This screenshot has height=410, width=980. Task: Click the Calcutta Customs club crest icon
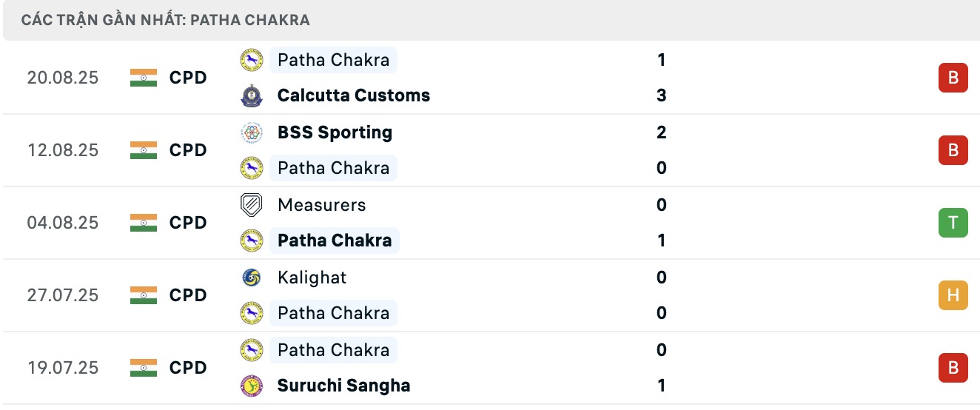coord(252,95)
